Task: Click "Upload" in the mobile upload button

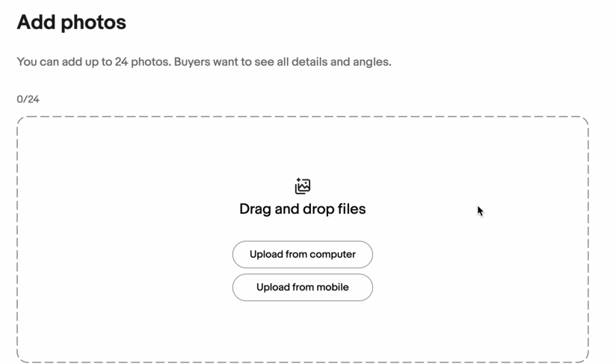Action: point(274,287)
